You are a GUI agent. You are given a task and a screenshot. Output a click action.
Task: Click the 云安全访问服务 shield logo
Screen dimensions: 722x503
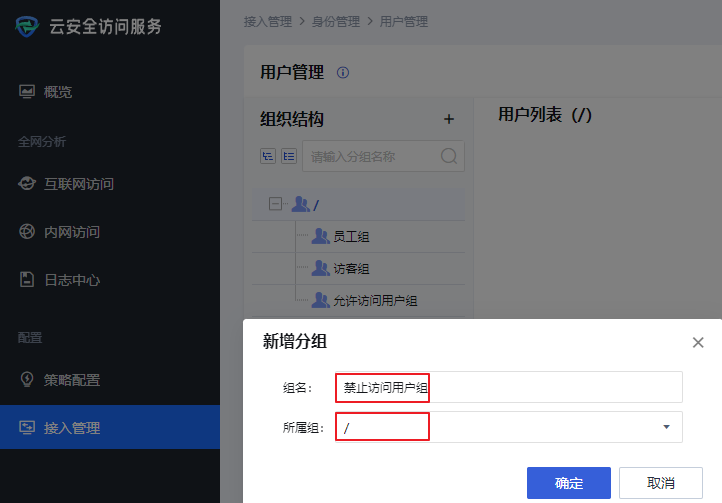(28, 26)
